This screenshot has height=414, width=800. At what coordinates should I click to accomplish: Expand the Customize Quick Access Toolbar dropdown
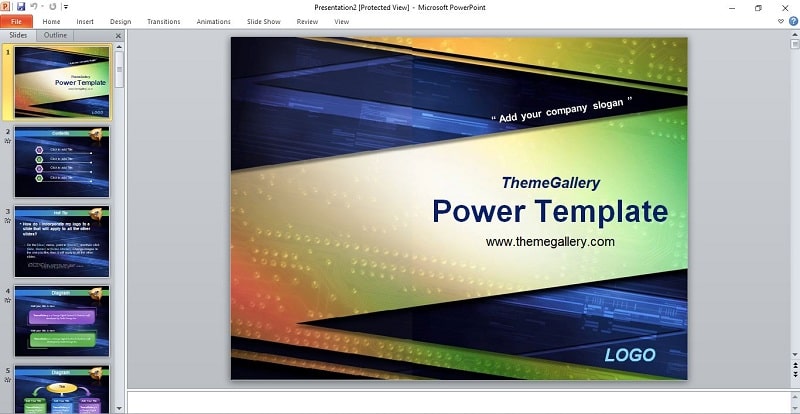coord(66,7)
